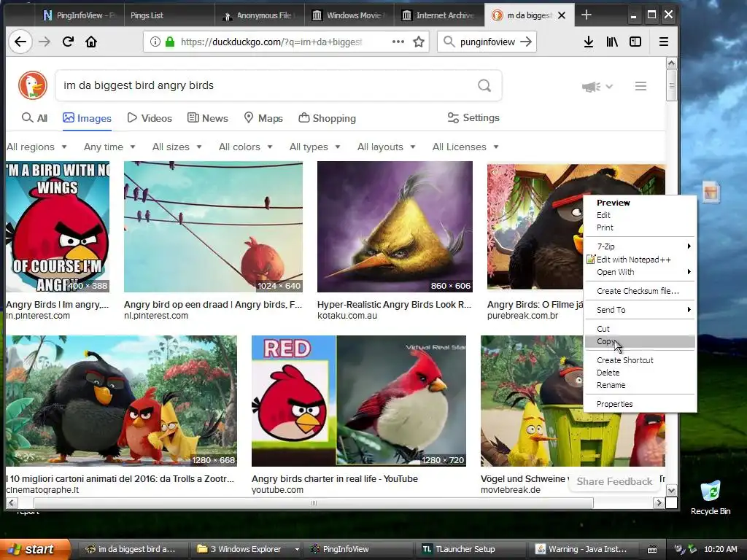
Task: Click the DuckDuckGo duck logo
Action: (x=33, y=86)
